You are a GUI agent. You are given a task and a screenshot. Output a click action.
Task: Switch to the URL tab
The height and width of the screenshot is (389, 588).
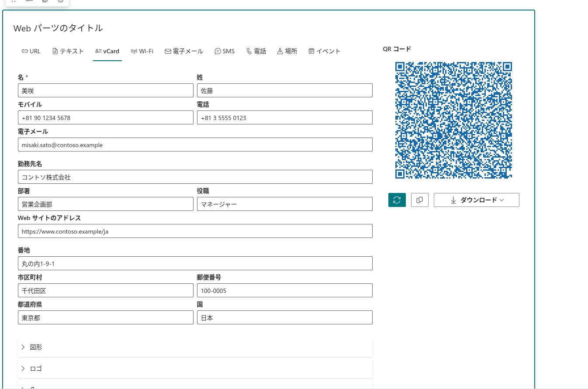click(31, 51)
